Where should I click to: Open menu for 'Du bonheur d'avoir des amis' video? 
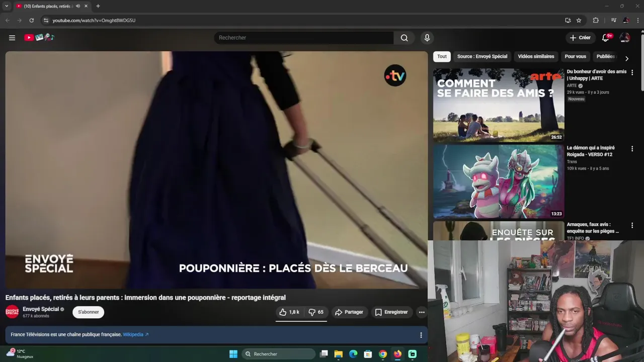[x=632, y=72]
